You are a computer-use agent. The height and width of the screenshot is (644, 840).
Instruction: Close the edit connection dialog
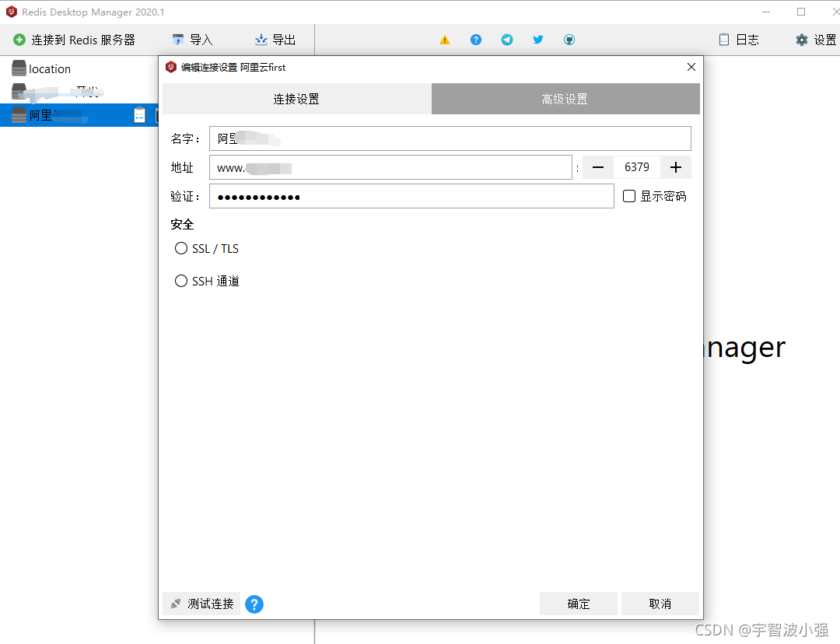[691, 67]
